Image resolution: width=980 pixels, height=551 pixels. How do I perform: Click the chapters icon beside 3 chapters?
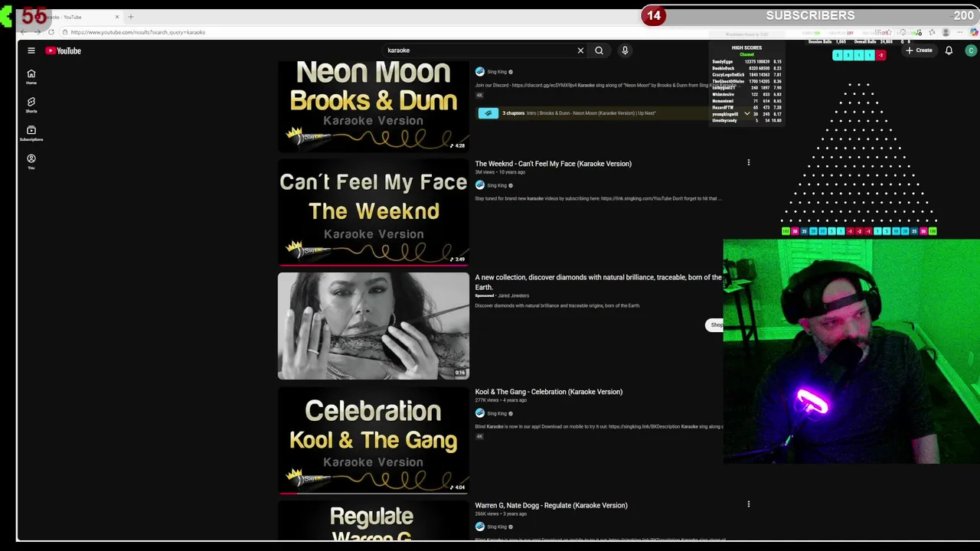pos(488,113)
